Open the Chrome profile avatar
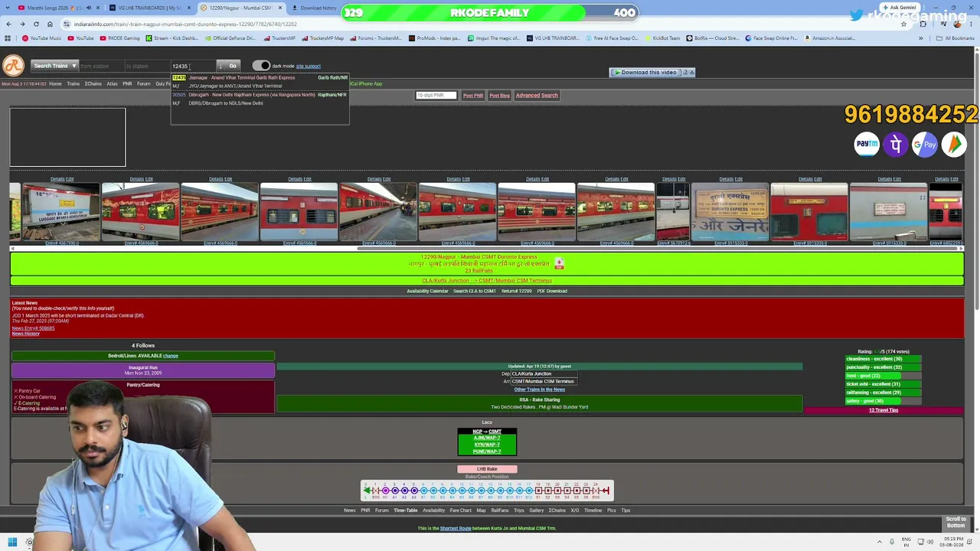Image resolution: width=980 pixels, height=551 pixels. click(957, 24)
